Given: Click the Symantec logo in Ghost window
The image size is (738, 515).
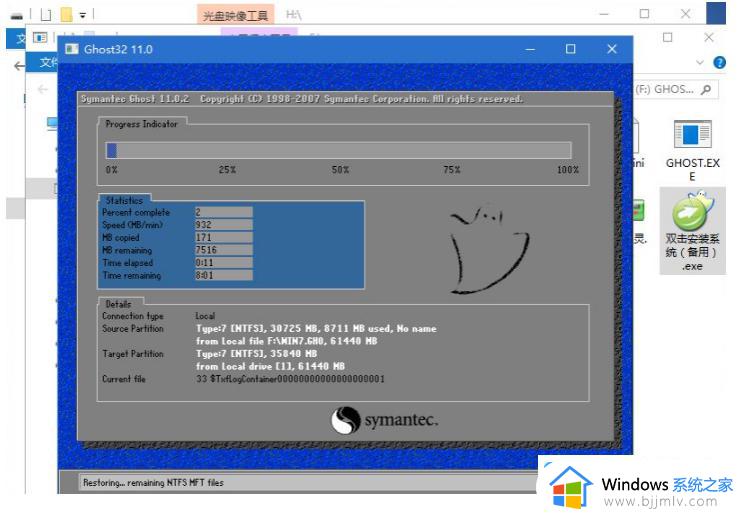Looking at the screenshot, I should [384, 419].
